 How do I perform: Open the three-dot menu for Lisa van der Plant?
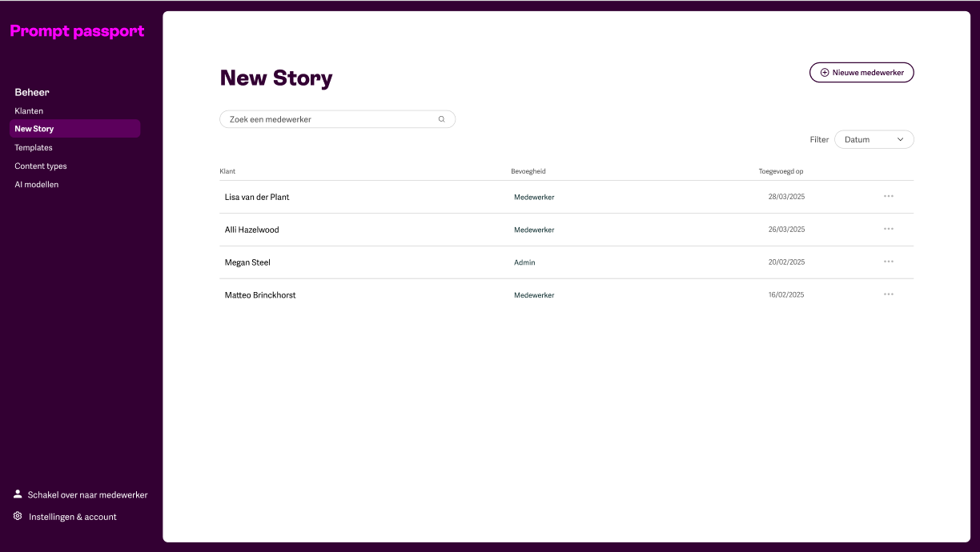pyautogui.click(x=888, y=196)
